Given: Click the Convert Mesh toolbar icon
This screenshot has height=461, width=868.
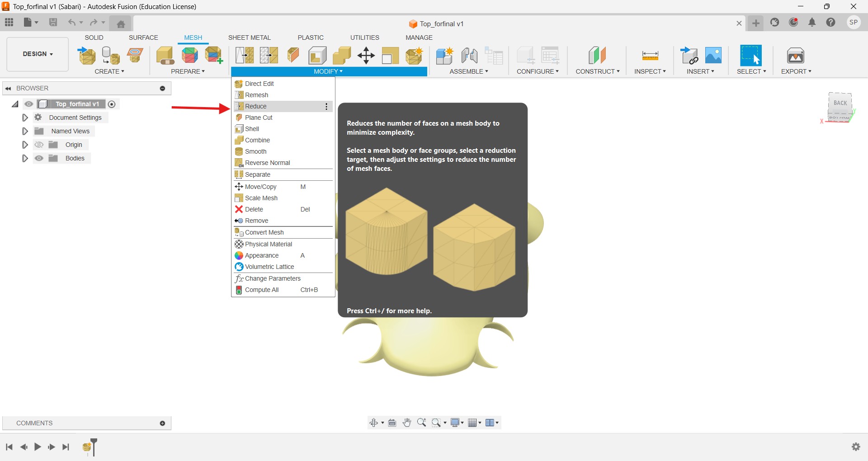Looking at the screenshot, I should [x=414, y=56].
